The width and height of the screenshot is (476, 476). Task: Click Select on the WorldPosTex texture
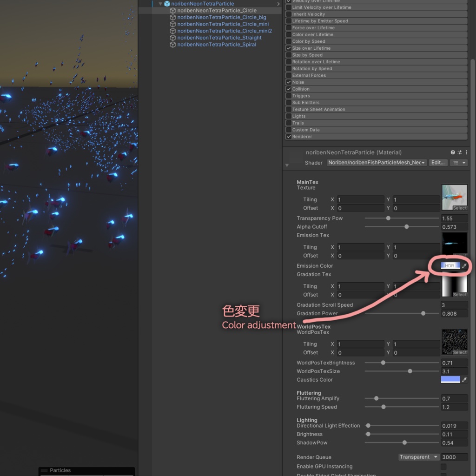click(x=460, y=352)
